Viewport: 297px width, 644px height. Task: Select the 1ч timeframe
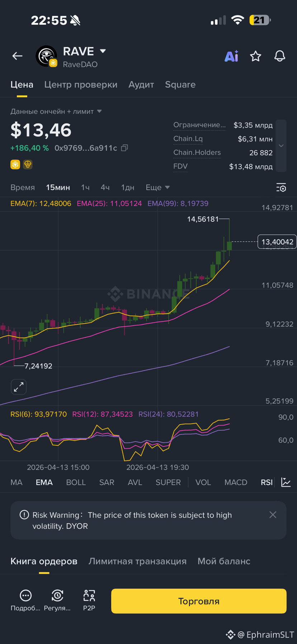85,187
